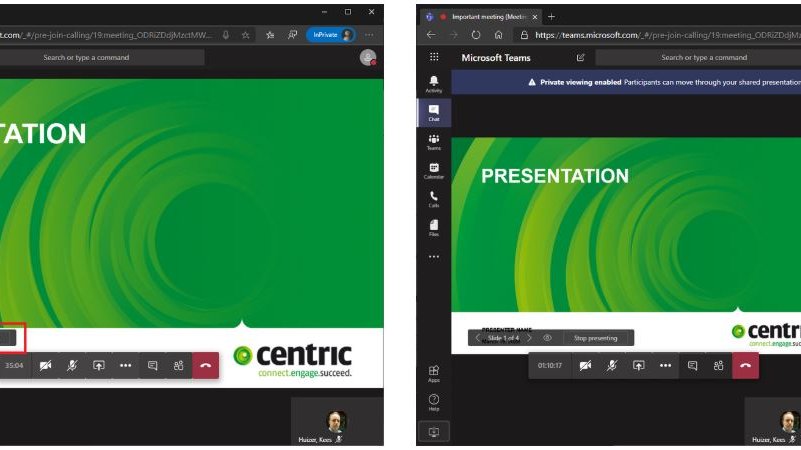Image resolution: width=801 pixels, height=450 pixels.
Task: Open share tray in right window call bar
Action: pyautogui.click(x=639, y=365)
